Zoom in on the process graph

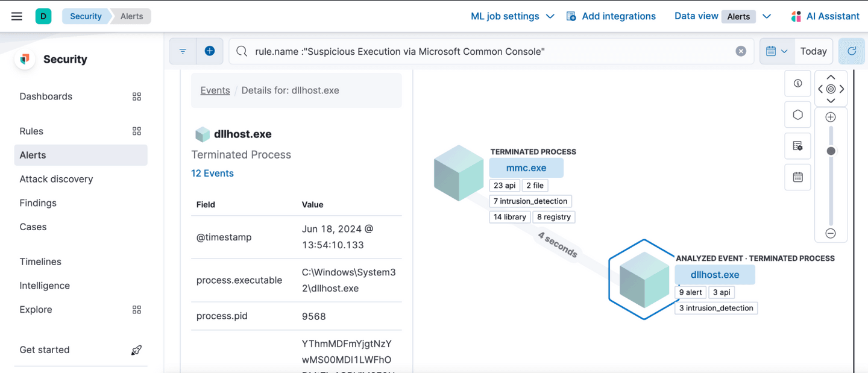tap(831, 117)
